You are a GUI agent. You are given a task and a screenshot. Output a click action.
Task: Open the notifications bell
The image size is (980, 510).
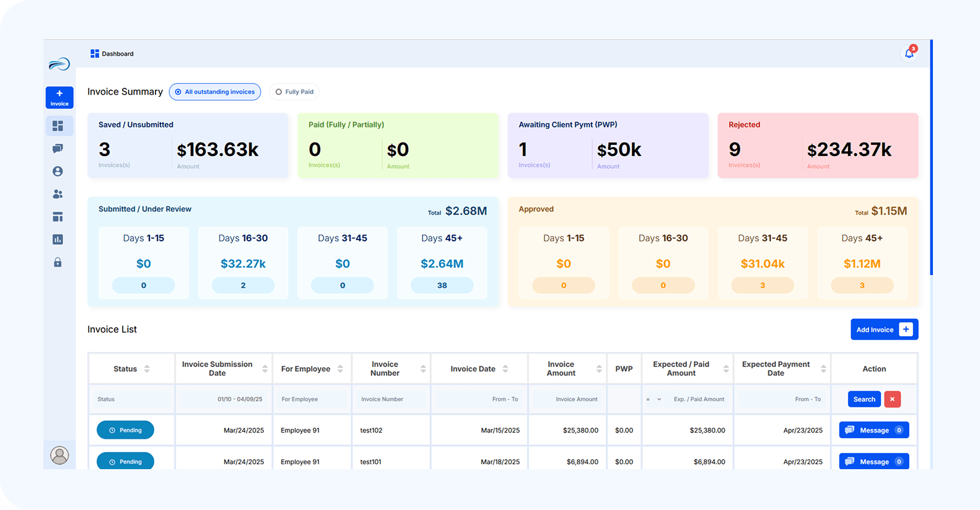pyautogui.click(x=909, y=53)
